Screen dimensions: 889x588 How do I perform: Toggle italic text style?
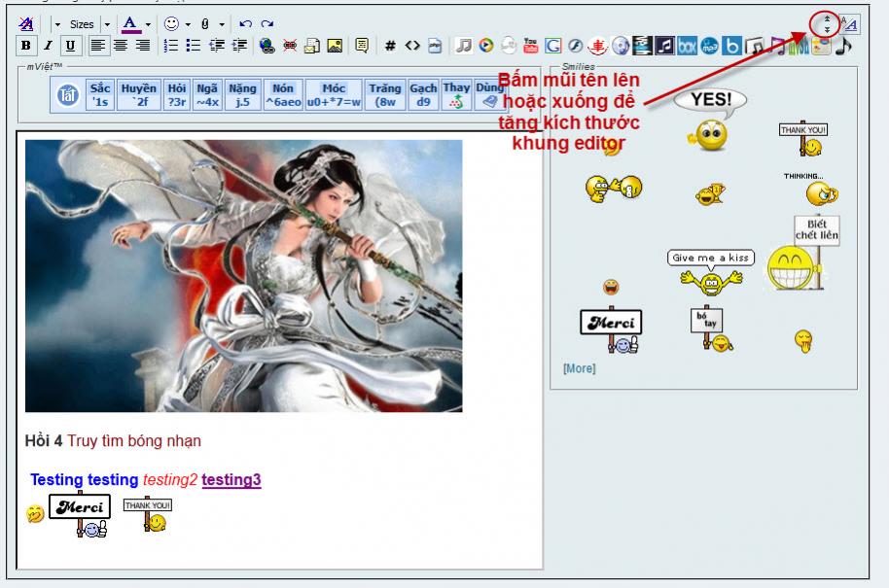(48, 45)
